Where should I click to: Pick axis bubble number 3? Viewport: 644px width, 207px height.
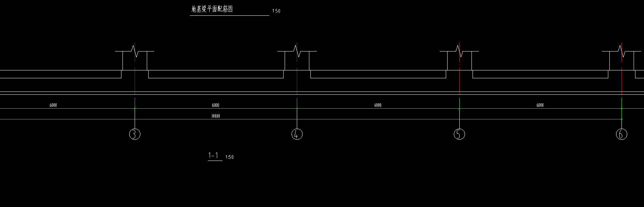click(135, 134)
